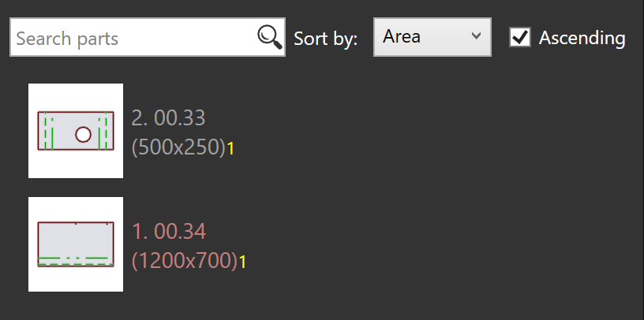The width and height of the screenshot is (644, 320).
Task: Click yellow quantity beside 1200x700
Action: coord(243,262)
